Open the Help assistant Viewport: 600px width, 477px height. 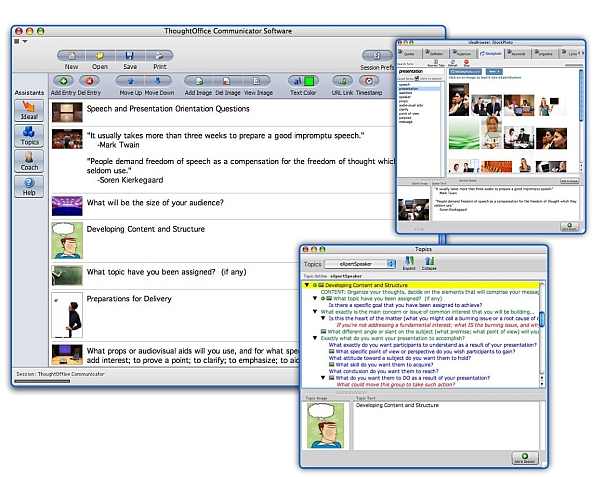tap(29, 187)
